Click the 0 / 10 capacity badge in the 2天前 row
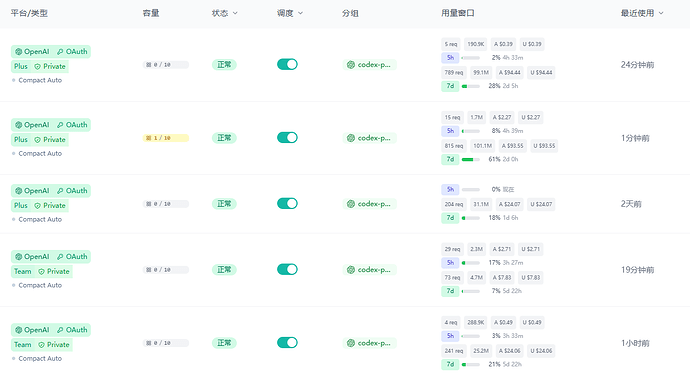This screenshot has width=690, height=375. tap(165, 204)
